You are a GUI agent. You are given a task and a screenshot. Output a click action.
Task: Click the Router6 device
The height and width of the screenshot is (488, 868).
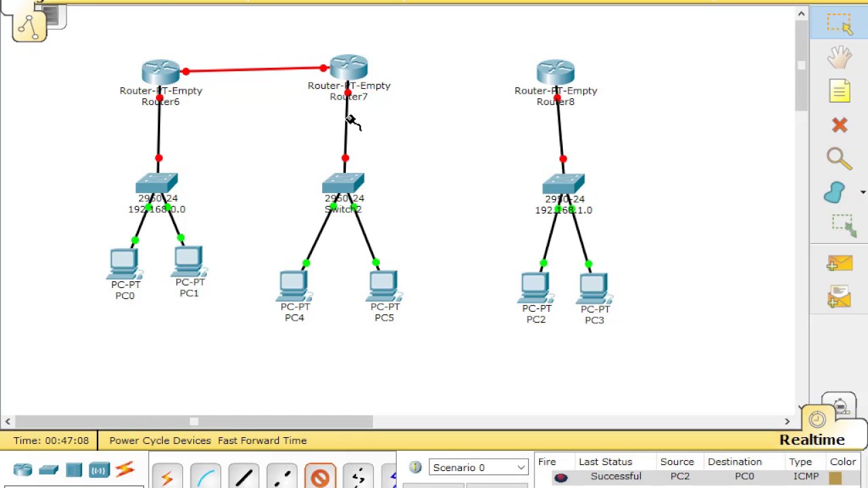pyautogui.click(x=161, y=73)
